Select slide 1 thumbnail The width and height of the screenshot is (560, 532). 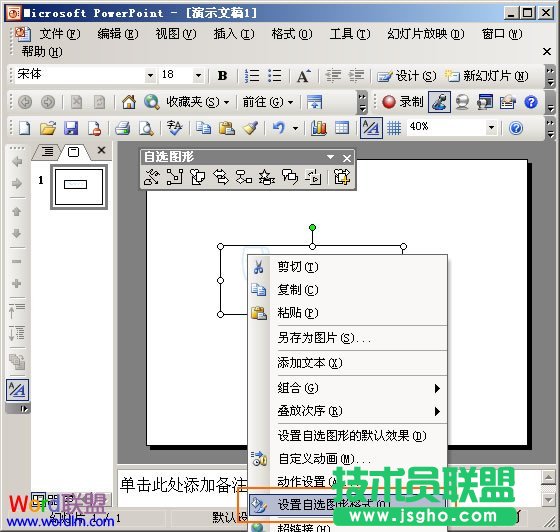(79, 187)
